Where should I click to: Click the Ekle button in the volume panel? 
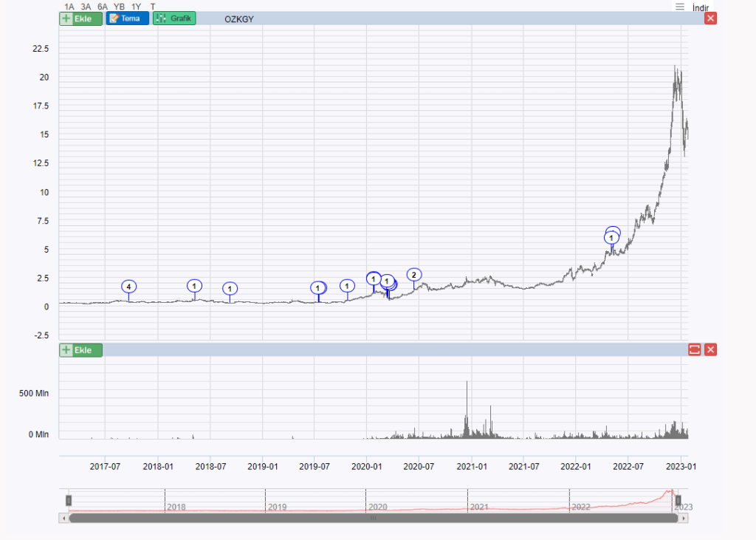pyautogui.click(x=80, y=350)
